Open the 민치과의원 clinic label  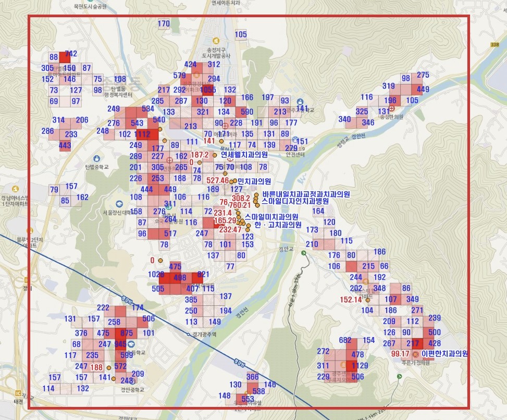click(x=254, y=181)
